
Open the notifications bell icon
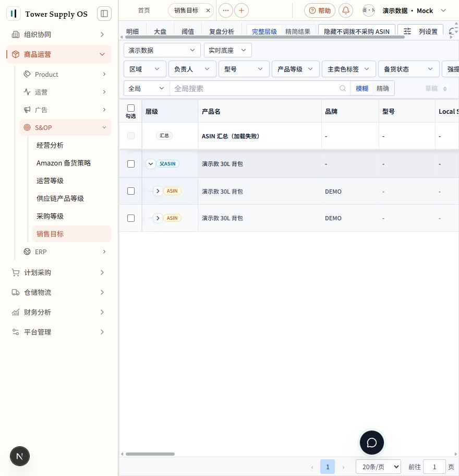pos(345,10)
